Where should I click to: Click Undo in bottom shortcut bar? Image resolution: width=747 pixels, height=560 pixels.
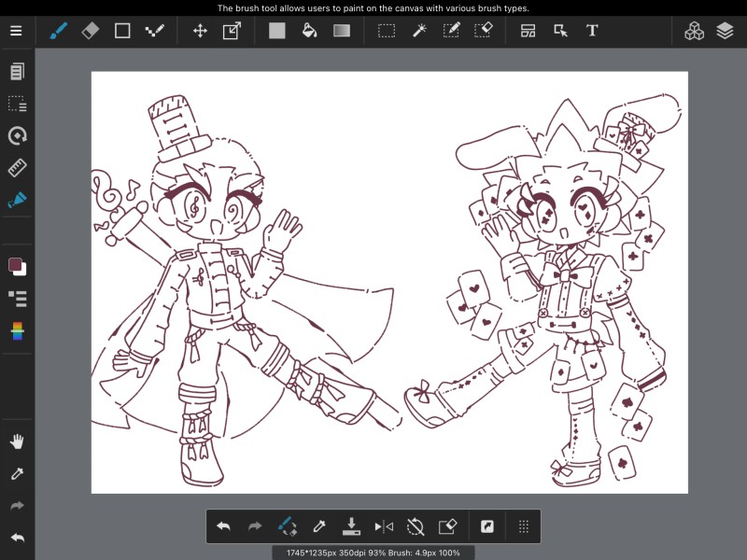click(x=223, y=526)
